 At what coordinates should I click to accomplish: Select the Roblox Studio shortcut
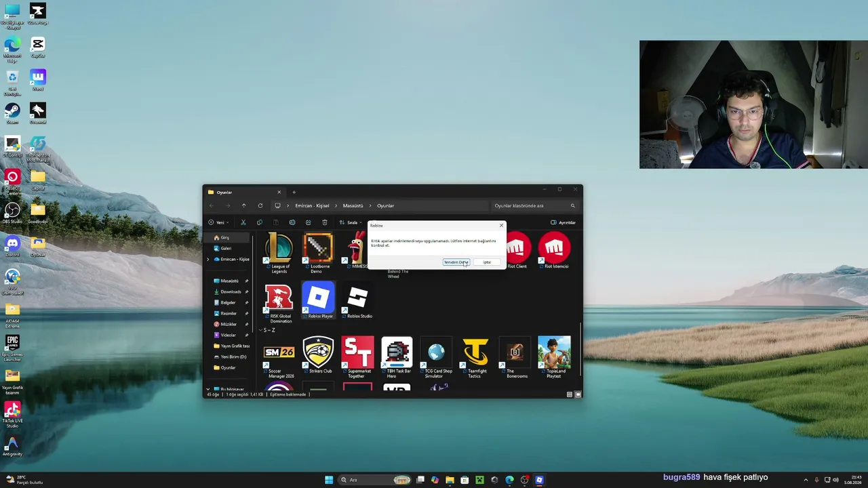click(358, 301)
